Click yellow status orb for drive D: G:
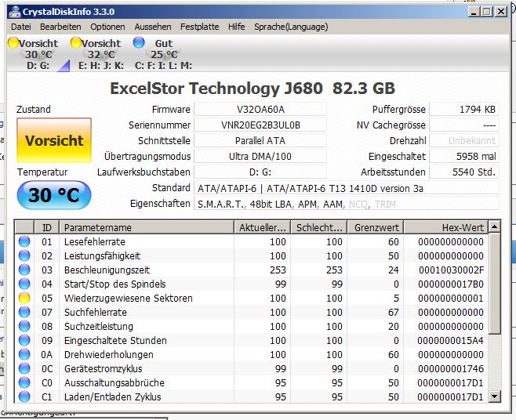The height and width of the screenshot is (420, 516). pos(13,43)
